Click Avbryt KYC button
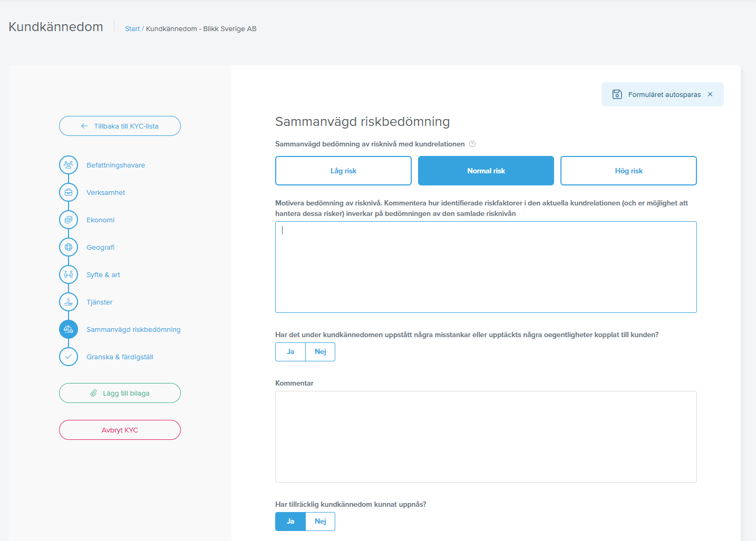 pyautogui.click(x=120, y=430)
